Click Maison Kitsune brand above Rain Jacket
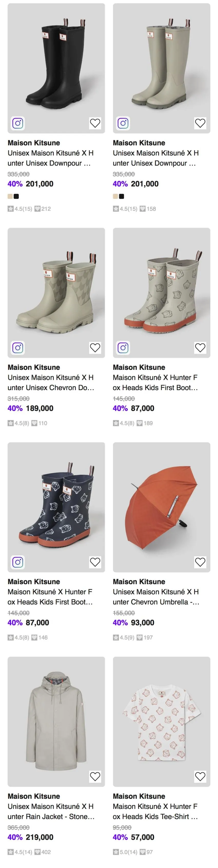218x868 pixels. tap(34, 796)
